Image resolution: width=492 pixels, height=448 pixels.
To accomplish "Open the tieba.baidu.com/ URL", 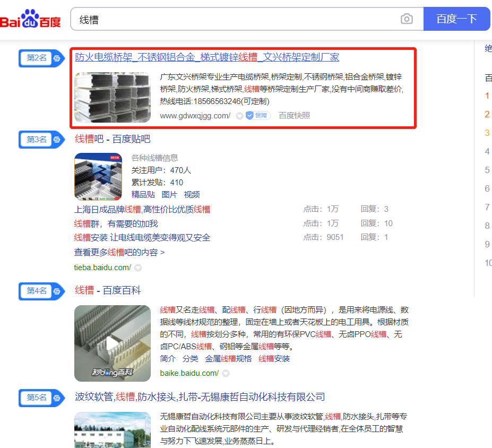I will [x=102, y=268].
